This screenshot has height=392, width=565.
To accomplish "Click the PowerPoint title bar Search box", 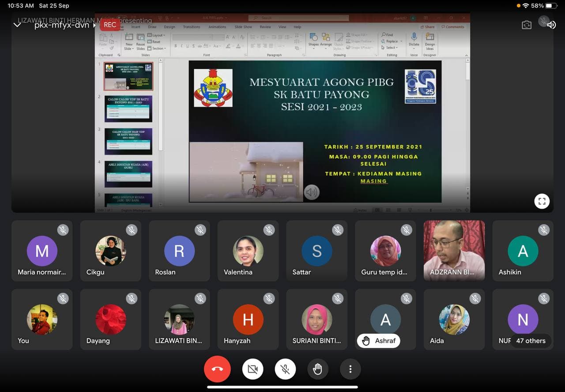I will (x=298, y=18).
